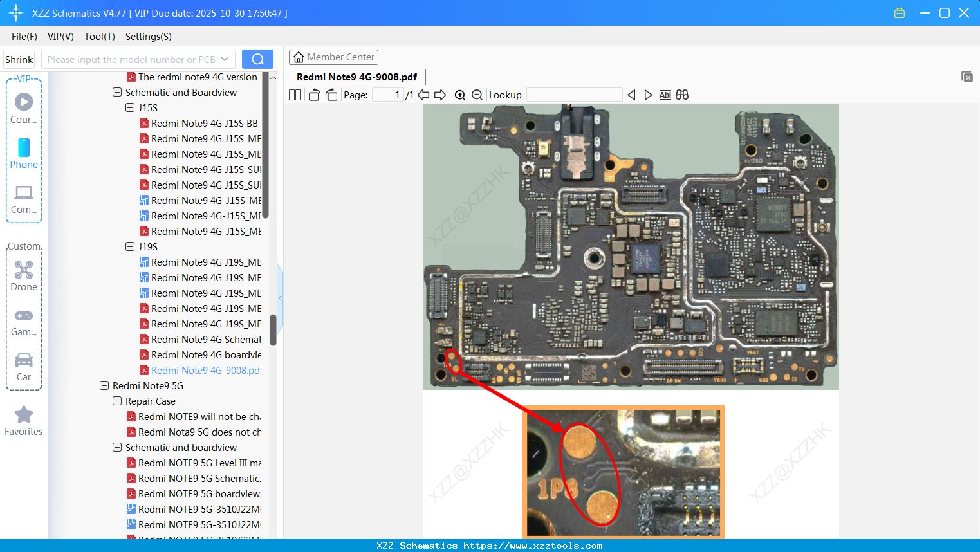Collapse the J15S folder
Screen dimensions: 980x552
pos(130,108)
